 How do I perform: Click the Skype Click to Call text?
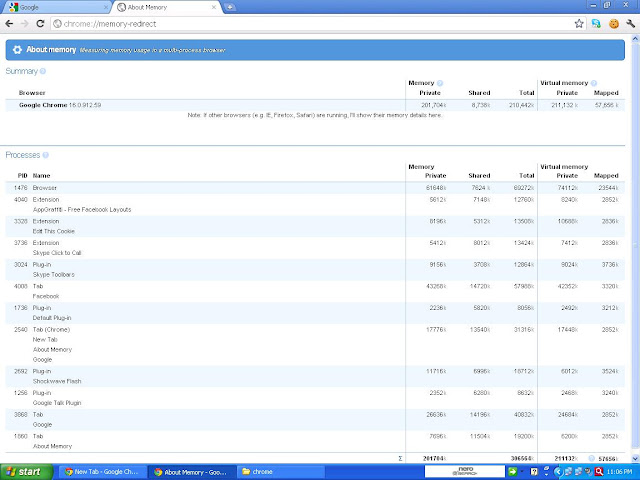click(x=57, y=253)
